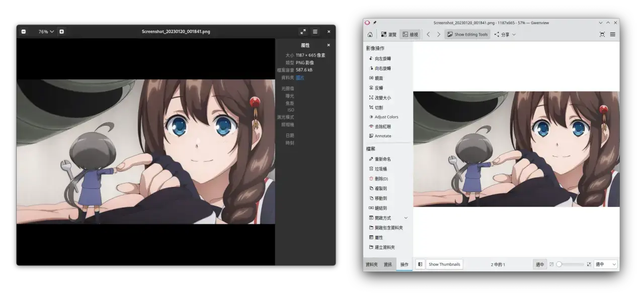Click the 圖片 folder link in properties panel
Image resolution: width=644 pixels, height=293 pixels.
(300, 77)
